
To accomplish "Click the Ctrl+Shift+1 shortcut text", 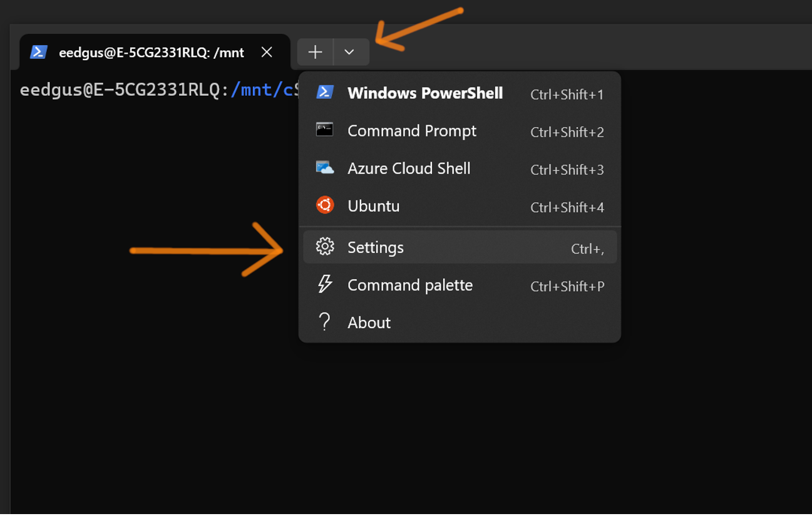I will pyautogui.click(x=567, y=95).
